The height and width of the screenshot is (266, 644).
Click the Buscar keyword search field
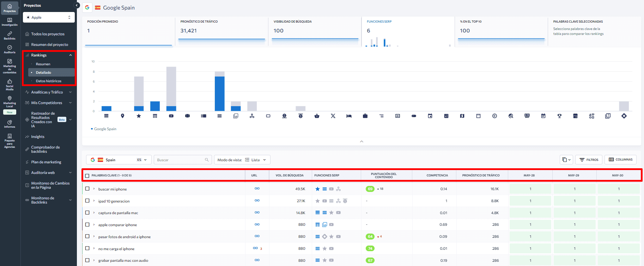(x=183, y=160)
